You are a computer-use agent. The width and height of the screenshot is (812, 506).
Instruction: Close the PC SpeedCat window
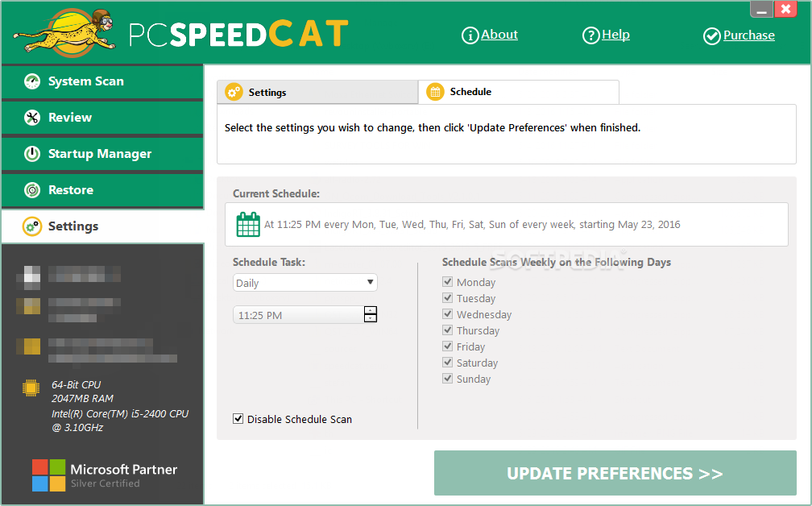coord(785,10)
